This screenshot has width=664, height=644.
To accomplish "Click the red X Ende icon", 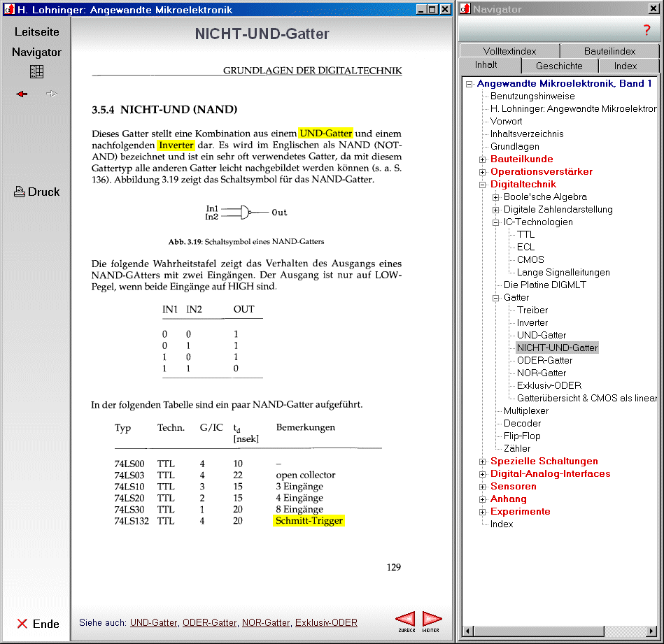I will [22, 623].
